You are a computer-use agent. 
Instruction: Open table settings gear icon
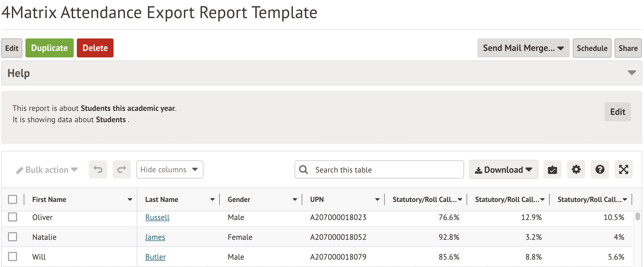pyautogui.click(x=576, y=169)
